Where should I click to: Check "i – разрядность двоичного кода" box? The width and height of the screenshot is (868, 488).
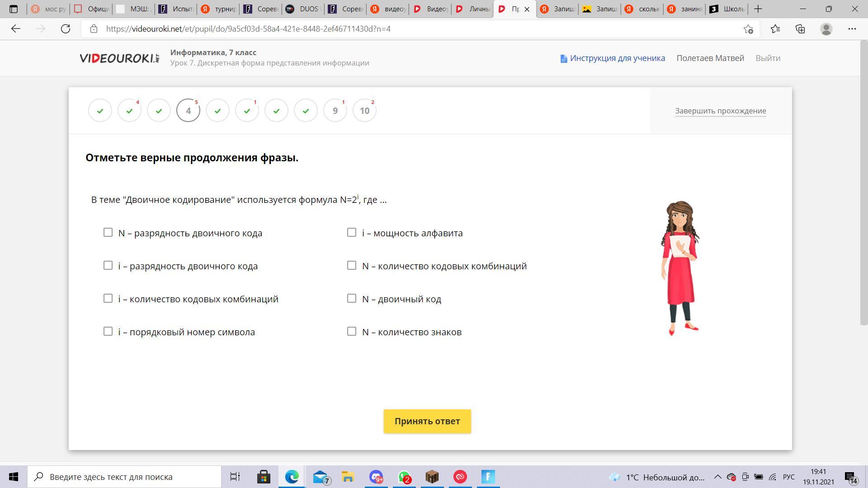[108, 266]
